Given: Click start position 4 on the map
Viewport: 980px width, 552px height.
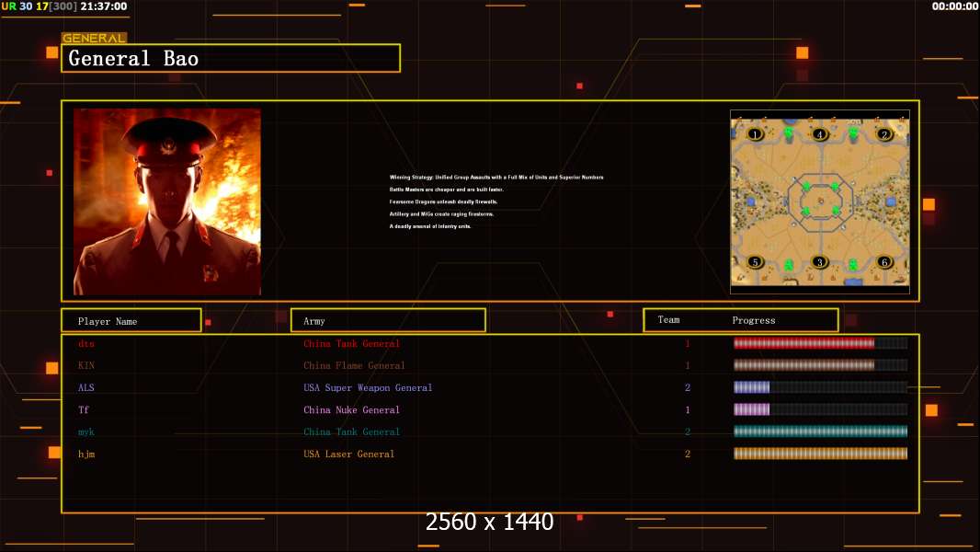Looking at the screenshot, I should [819, 134].
